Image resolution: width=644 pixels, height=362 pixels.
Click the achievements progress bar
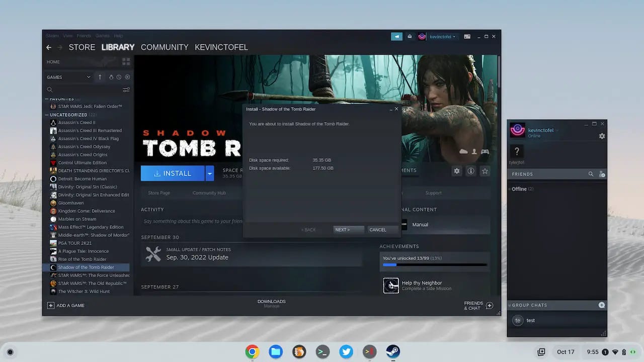[435, 264]
